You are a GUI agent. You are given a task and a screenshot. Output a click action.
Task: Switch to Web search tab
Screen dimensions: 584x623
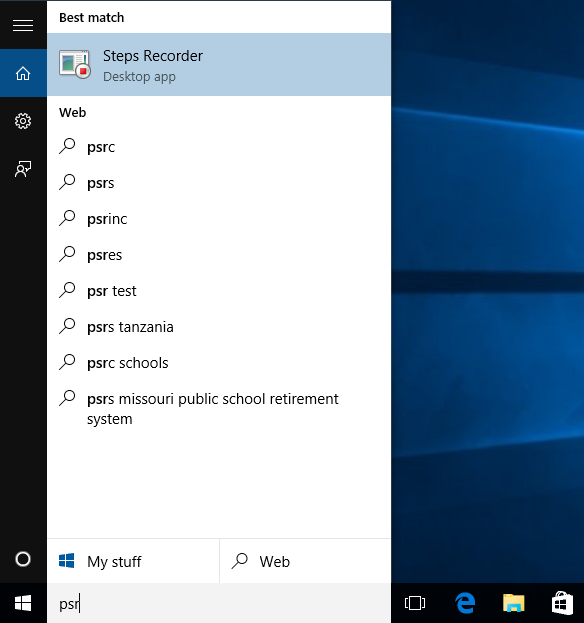point(305,561)
